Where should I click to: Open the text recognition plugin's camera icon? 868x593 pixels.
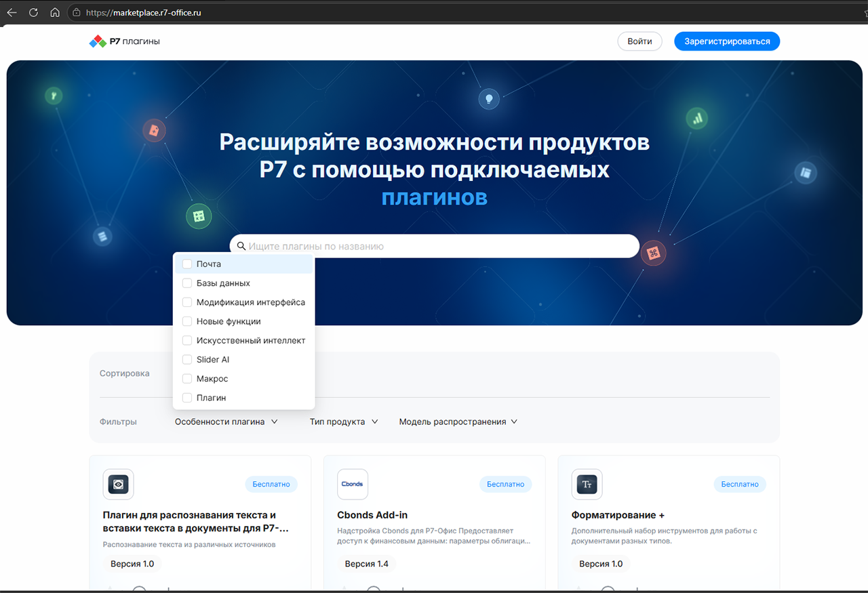click(x=118, y=484)
